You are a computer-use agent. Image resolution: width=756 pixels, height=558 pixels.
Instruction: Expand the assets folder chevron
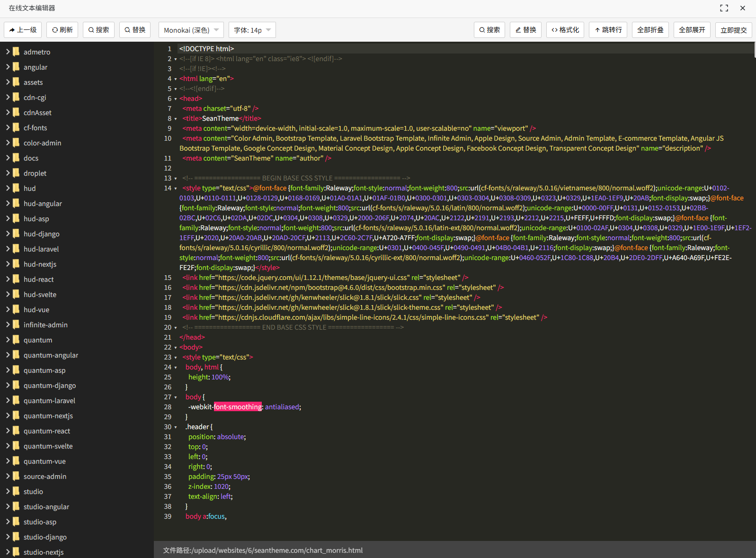[x=8, y=82]
